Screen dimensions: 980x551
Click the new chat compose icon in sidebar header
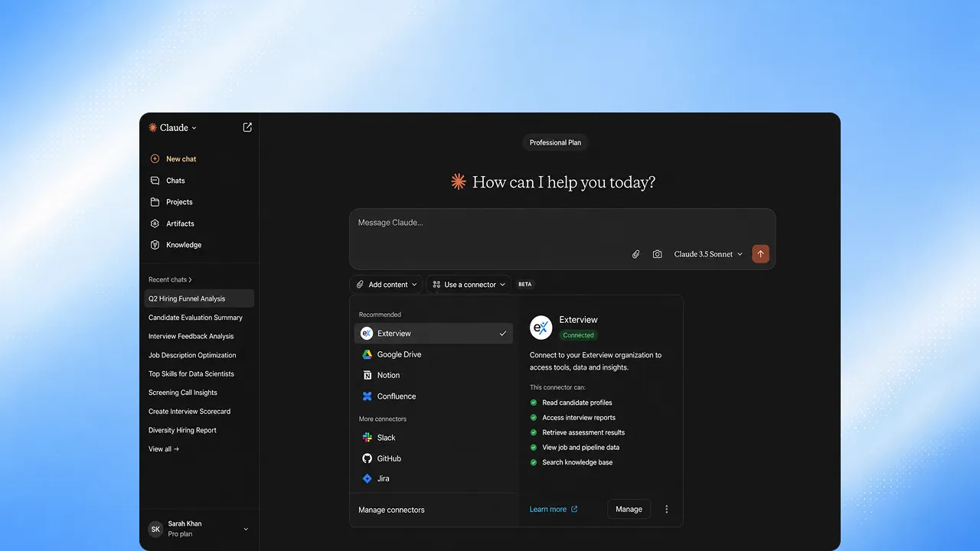[247, 128]
